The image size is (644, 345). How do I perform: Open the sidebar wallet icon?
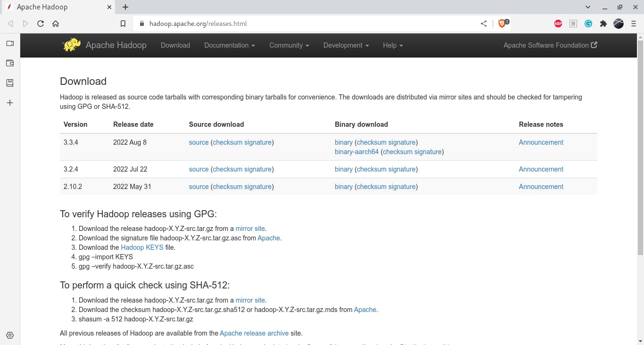pyautogui.click(x=10, y=63)
